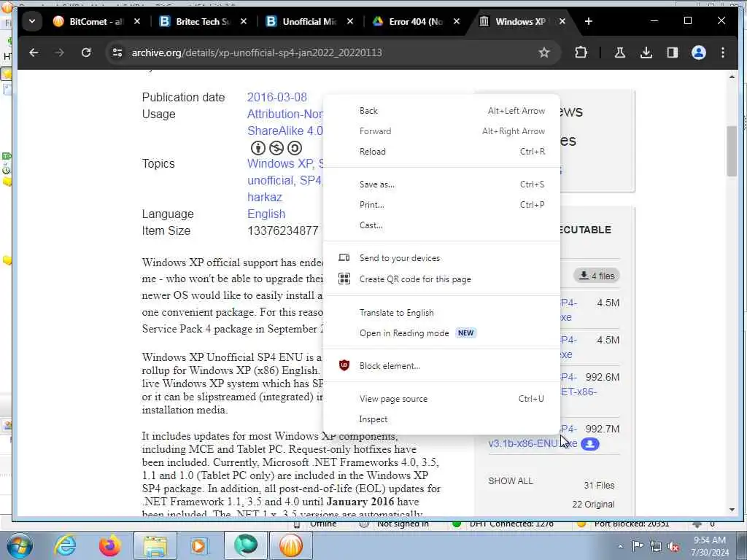Click the muted volume tray icon
Image resolution: width=747 pixels, height=560 pixels.
coord(673,547)
